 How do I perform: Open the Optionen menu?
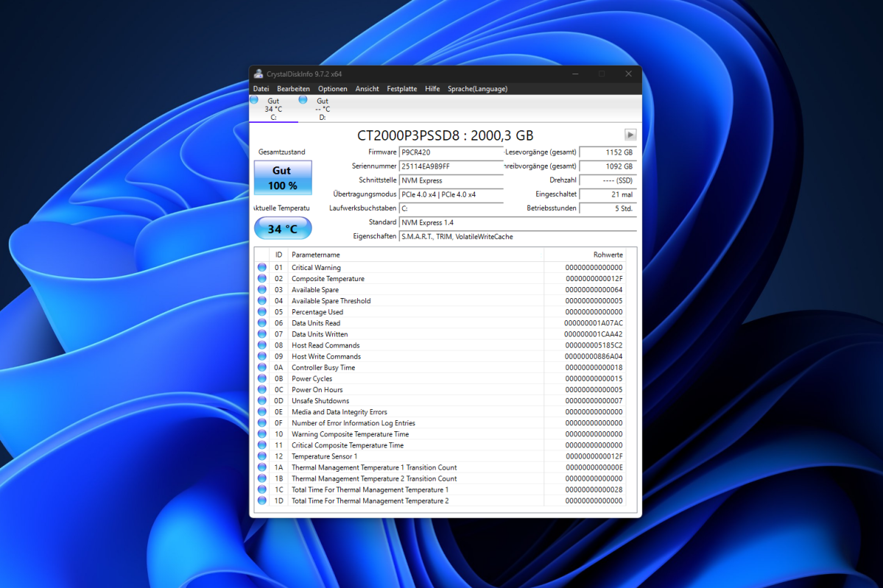coord(332,88)
